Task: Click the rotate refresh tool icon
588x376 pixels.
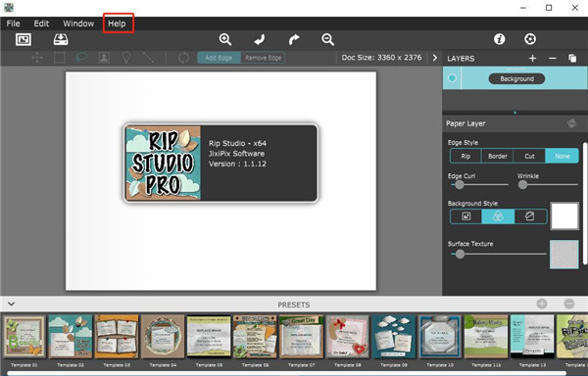Action: click(x=183, y=58)
